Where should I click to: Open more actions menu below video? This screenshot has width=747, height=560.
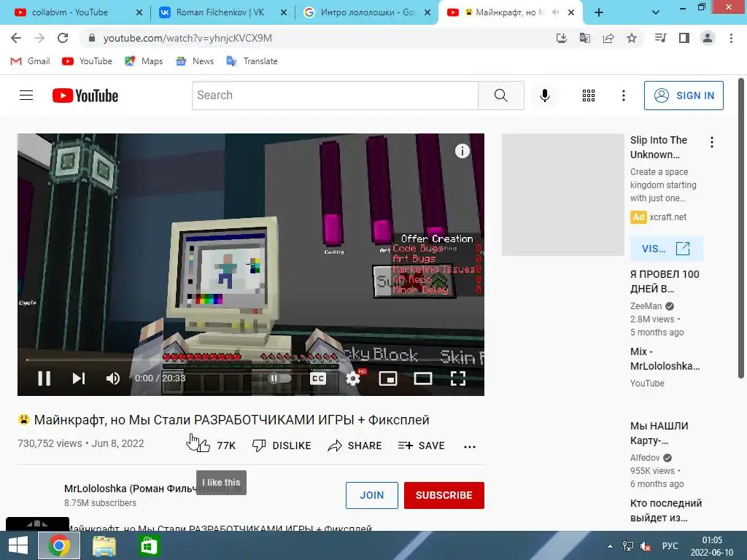470,447
